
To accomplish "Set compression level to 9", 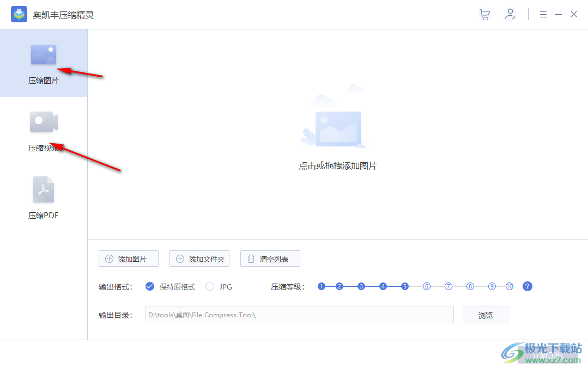I will 492,286.
